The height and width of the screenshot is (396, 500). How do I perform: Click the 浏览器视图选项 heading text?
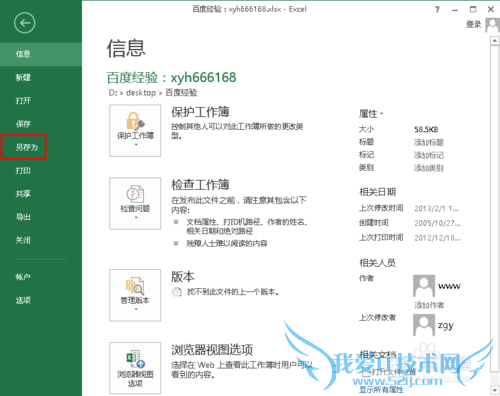[x=212, y=350]
